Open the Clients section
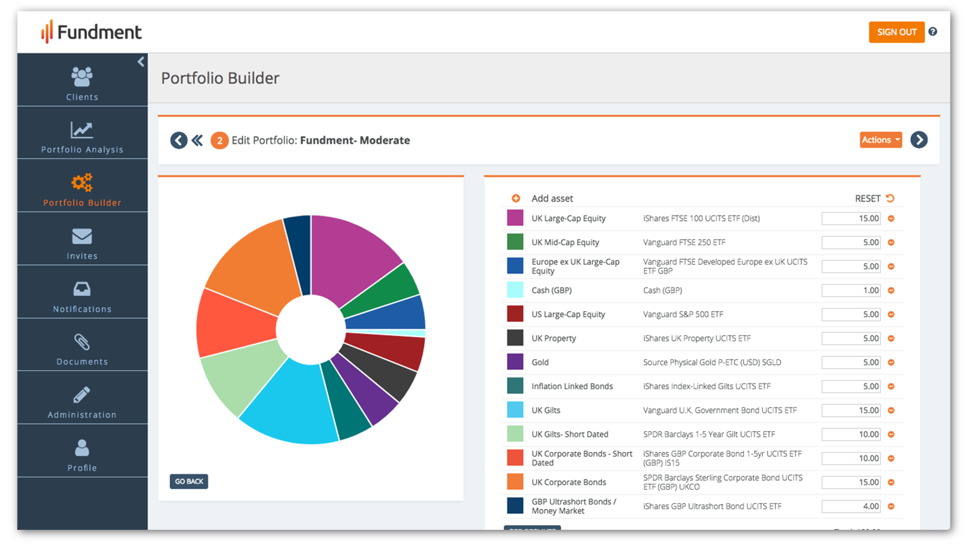Viewport: 980px width, 553px height. click(82, 80)
